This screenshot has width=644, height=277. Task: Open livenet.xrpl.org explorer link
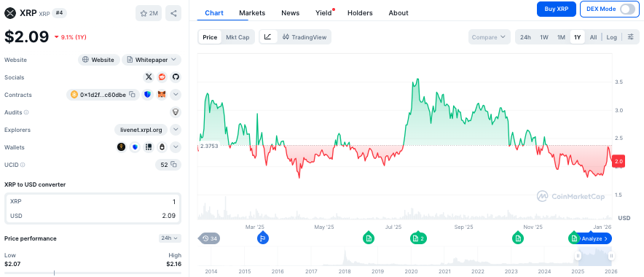coord(141,130)
